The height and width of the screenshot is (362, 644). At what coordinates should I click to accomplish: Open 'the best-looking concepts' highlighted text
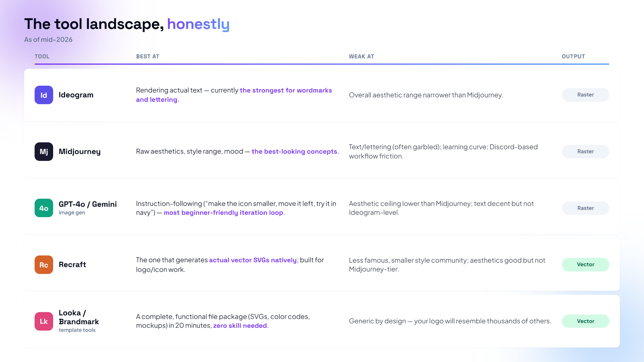(294, 151)
